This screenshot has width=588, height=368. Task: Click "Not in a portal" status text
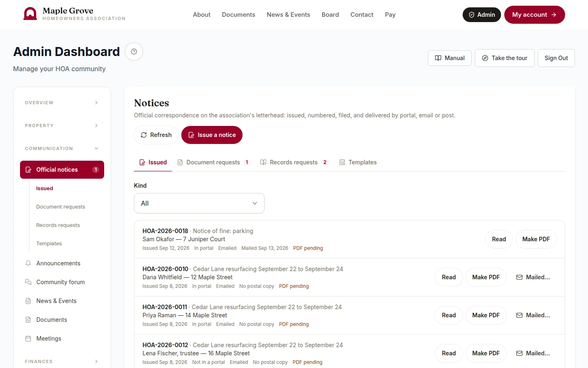tap(208, 362)
